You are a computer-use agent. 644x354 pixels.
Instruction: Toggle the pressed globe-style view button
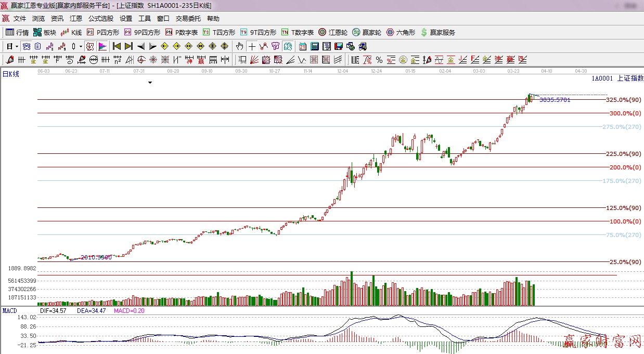[x=26, y=46]
